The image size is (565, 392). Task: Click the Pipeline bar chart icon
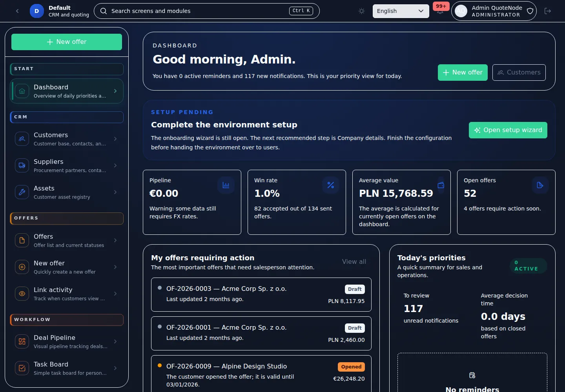click(x=226, y=185)
